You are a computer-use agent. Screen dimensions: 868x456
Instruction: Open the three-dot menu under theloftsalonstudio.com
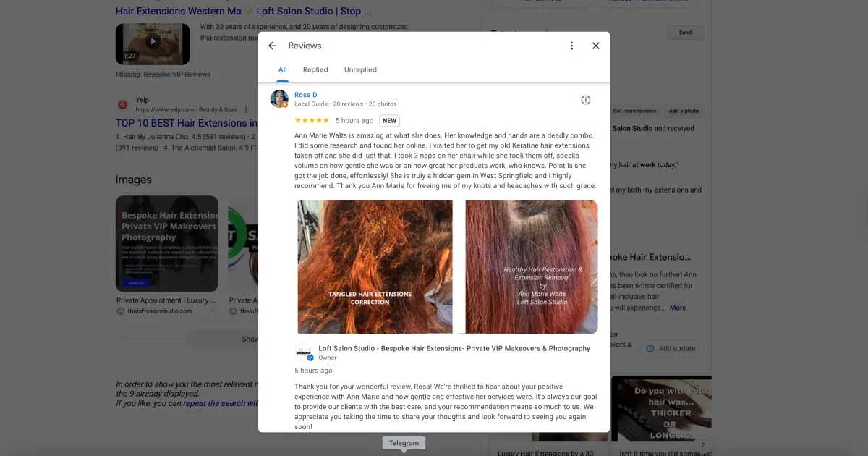pyautogui.click(x=213, y=311)
